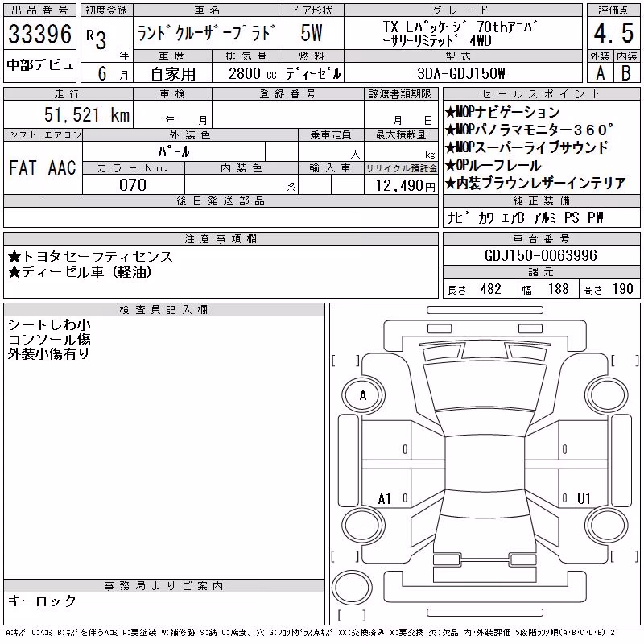Click the registration year R3
The width and height of the screenshot is (644, 644).
point(97,39)
